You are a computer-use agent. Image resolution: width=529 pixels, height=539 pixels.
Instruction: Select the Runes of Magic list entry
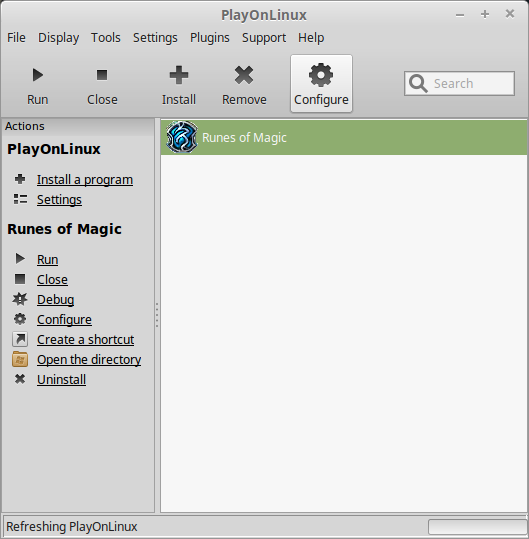tap(344, 137)
